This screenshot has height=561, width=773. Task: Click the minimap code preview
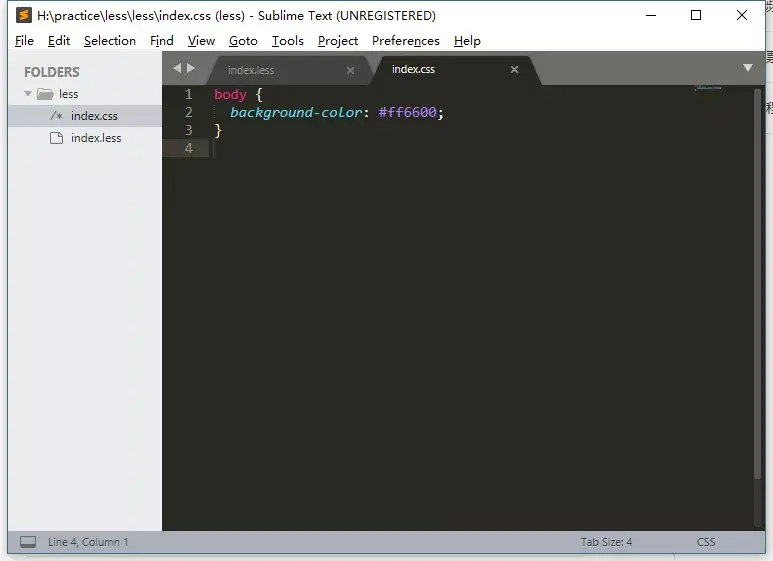click(x=708, y=88)
